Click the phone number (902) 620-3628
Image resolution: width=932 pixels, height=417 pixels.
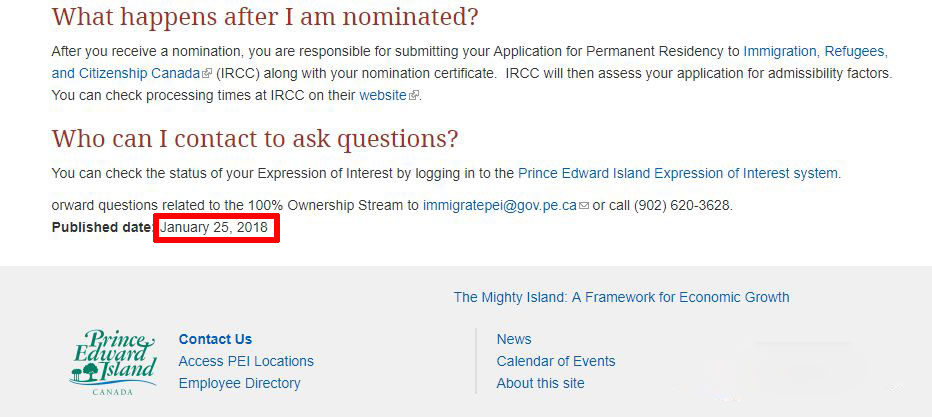(683, 205)
